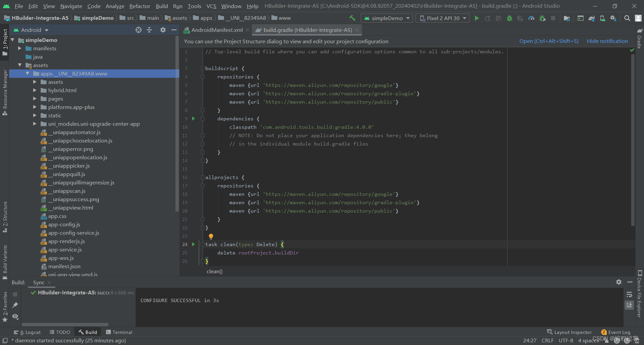Open the VCS menu

[x=211, y=6]
